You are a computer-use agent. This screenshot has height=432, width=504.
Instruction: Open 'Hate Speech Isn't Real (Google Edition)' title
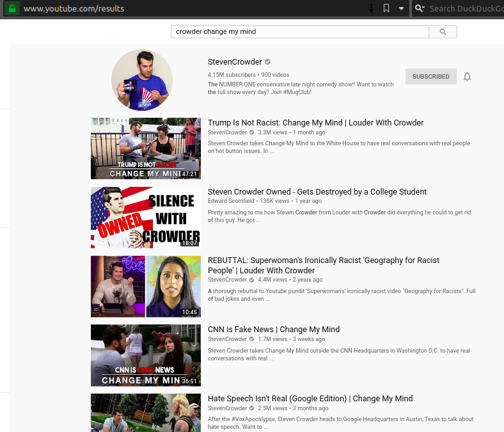click(x=310, y=399)
